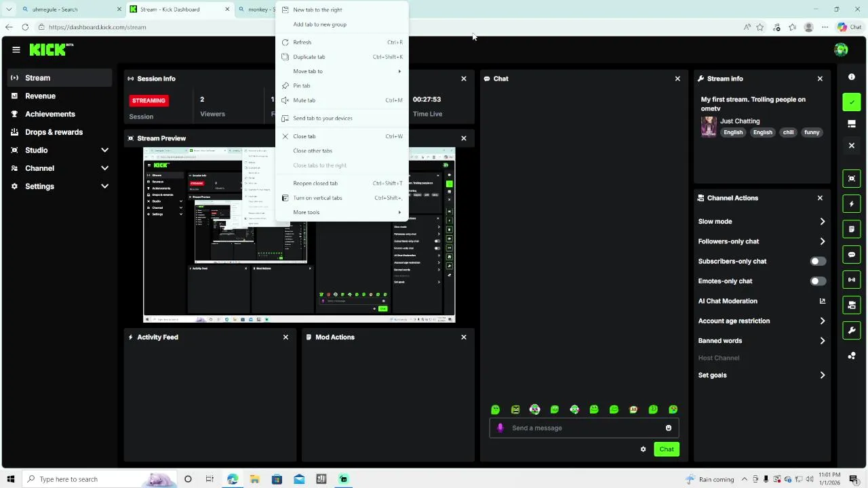Open Revenue in the sidebar
This screenshot has width=868, height=488.
coord(60,96)
